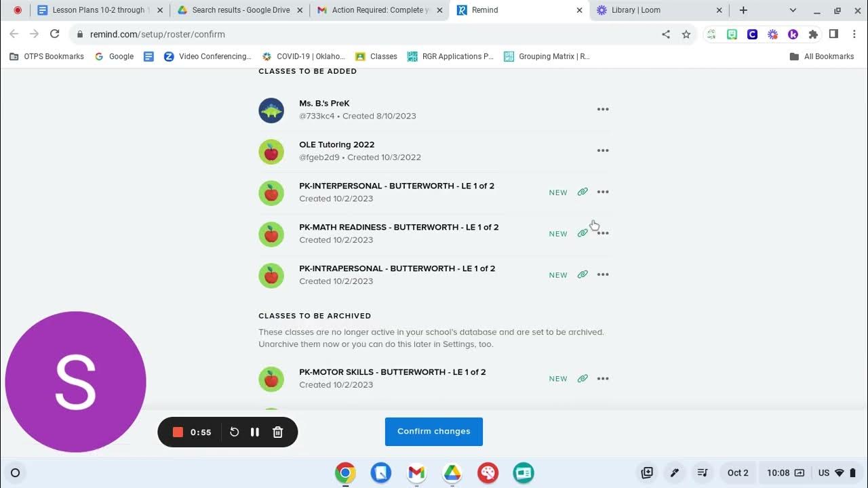This screenshot has width=868, height=488.
Task: Open the tab search dropdown
Action: click(793, 10)
